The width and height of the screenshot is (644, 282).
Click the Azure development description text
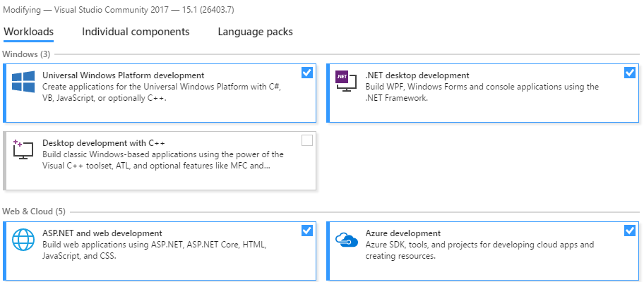point(479,250)
